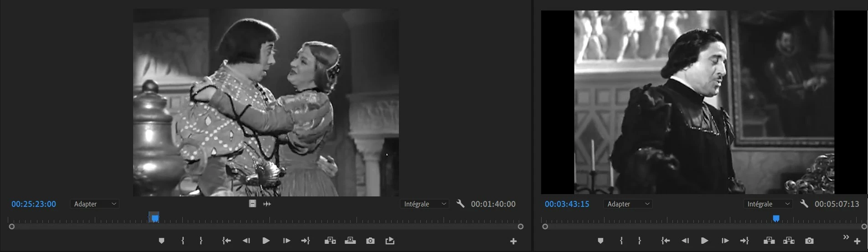
Task: Click the left zoom handle of Program scrollbar
Action: 545,226
